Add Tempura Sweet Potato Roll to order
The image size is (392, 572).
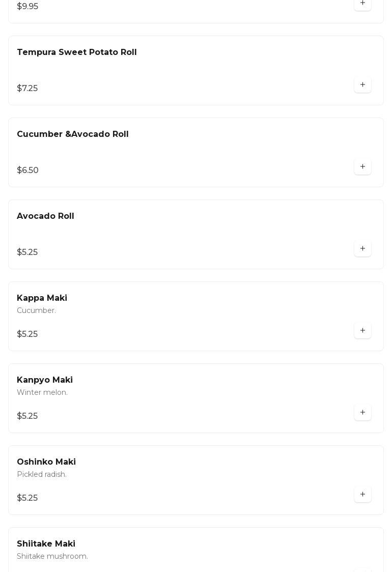pyautogui.click(x=362, y=85)
